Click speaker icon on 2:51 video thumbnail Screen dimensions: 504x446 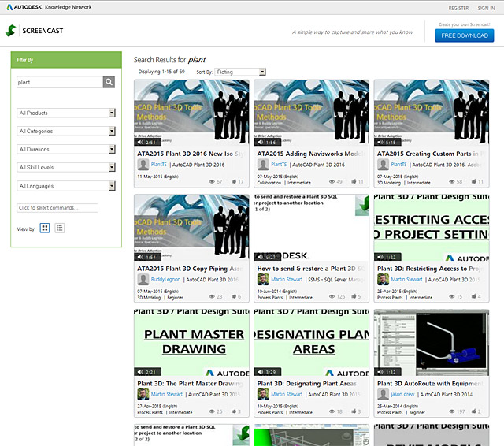pyautogui.click(x=140, y=142)
